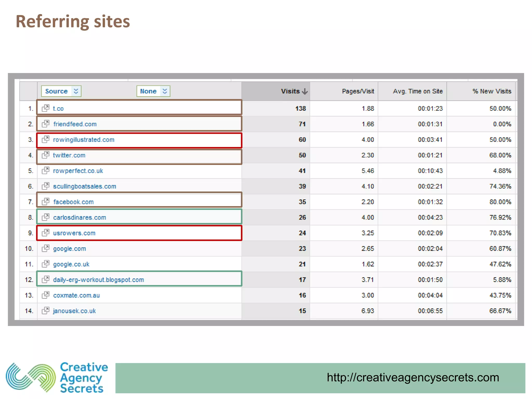
Task: Open the rowingillustrated.com source link
Action: tap(84, 140)
